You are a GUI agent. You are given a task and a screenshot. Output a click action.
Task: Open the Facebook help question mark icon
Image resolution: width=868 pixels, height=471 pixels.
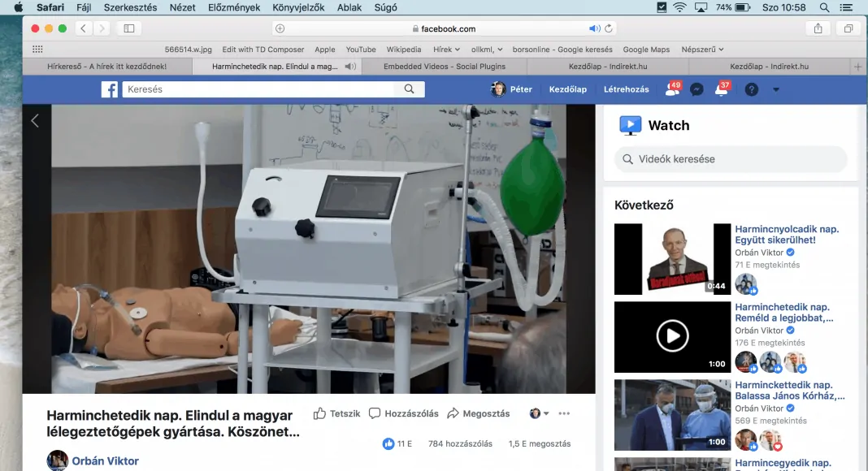coord(751,89)
